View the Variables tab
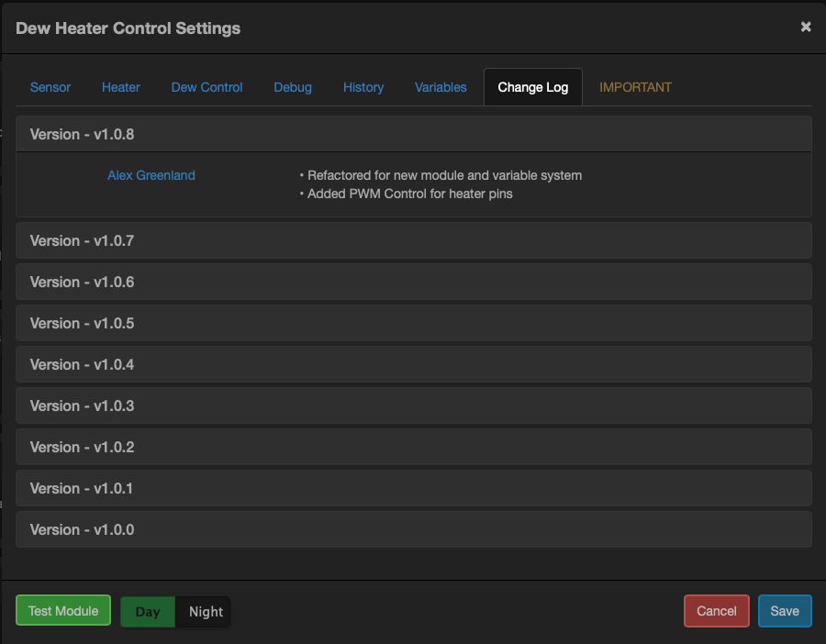The width and height of the screenshot is (826, 644). coord(441,87)
